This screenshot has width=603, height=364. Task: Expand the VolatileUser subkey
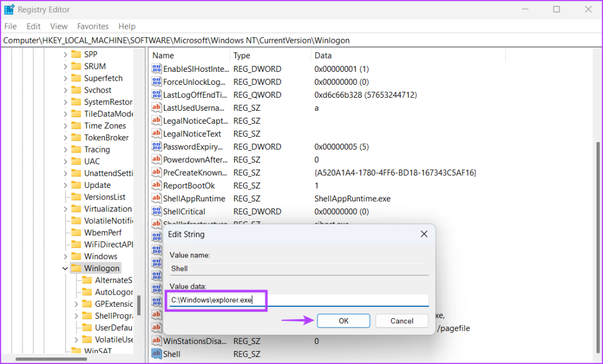[x=76, y=340]
